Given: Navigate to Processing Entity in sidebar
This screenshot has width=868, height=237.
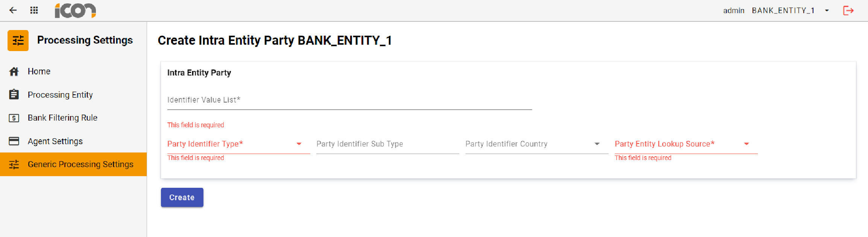Looking at the screenshot, I should click(60, 94).
